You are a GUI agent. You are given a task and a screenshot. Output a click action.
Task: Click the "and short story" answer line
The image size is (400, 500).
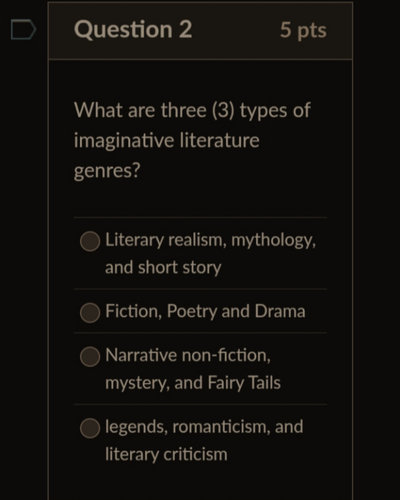click(163, 268)
